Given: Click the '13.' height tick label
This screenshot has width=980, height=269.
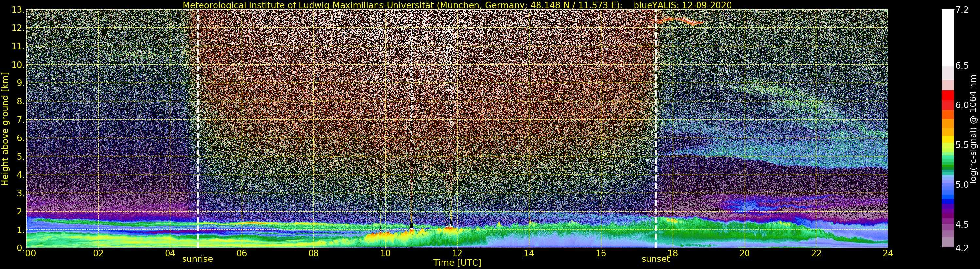Looking at the screenshot, I should point(18,10).
